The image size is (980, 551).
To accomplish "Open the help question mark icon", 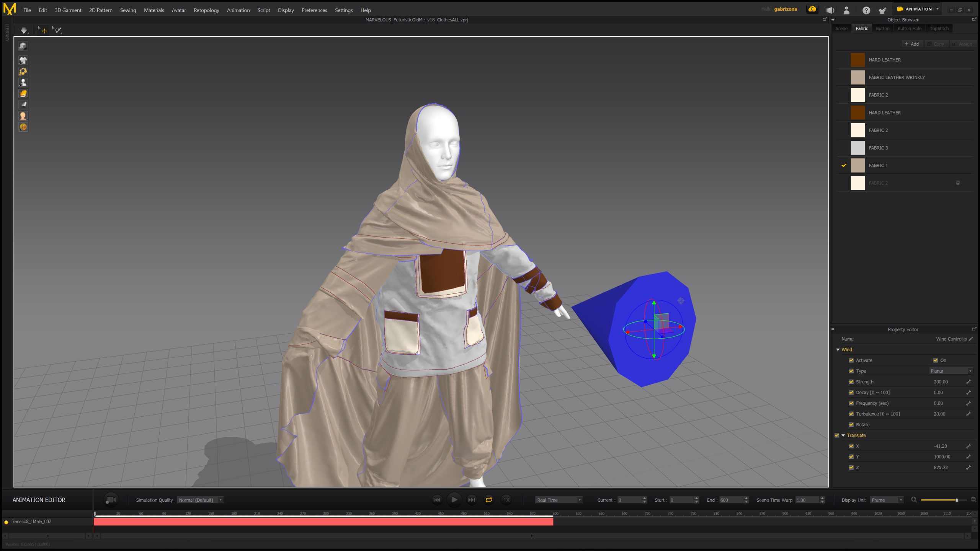I will 866,10.
